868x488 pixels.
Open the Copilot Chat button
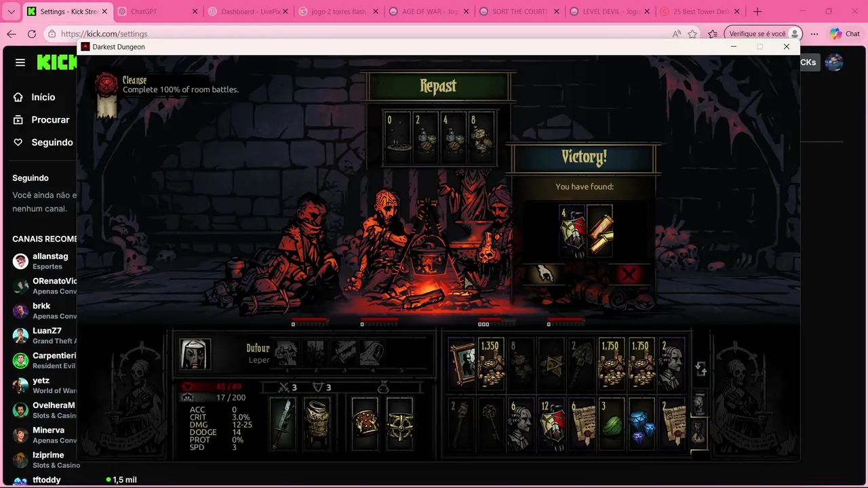click(x=844, y=34)
